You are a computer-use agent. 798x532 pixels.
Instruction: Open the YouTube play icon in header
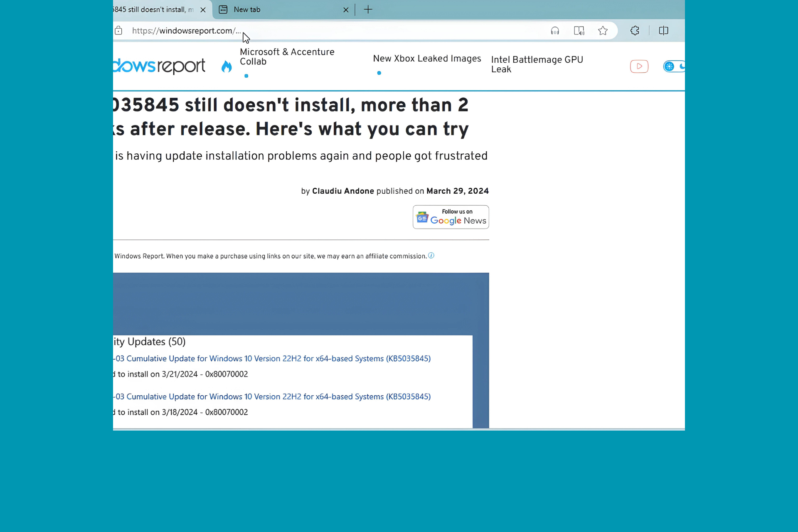pos(639,66)
